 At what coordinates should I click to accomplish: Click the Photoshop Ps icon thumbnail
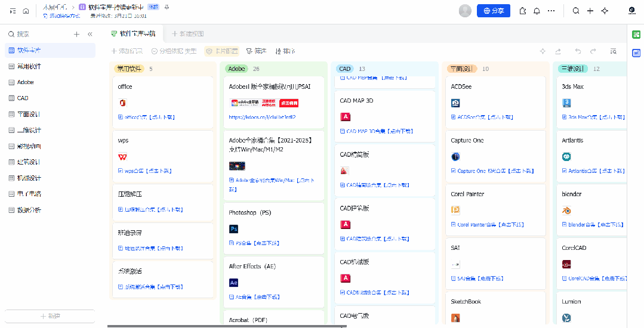[234, 228]
